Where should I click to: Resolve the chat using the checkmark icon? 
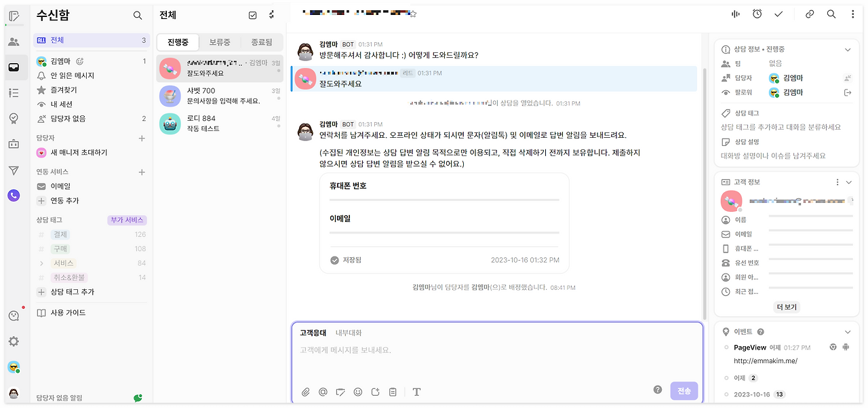point(778,14)
